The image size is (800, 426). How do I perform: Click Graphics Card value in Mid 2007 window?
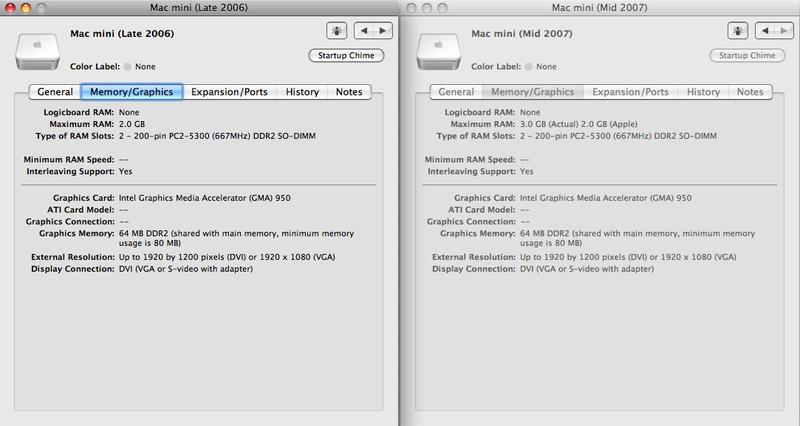click(606, 198)
